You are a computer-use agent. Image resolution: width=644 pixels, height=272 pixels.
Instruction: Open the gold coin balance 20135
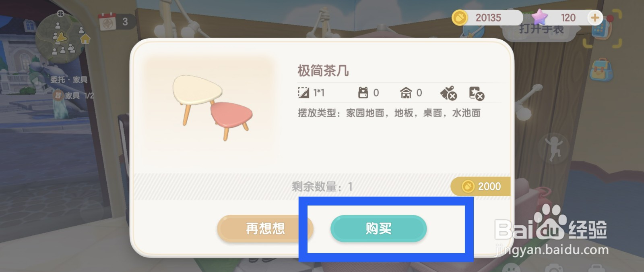click(487, 18)
